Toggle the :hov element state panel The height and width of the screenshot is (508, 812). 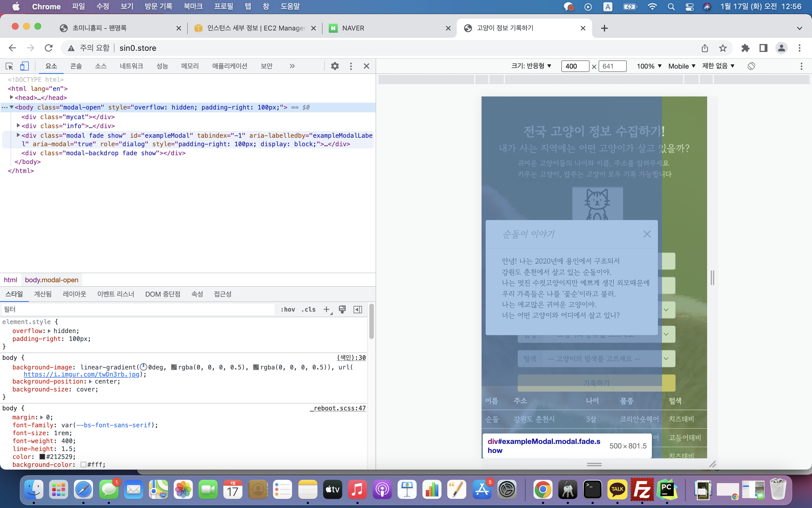[x=288, y=309]
